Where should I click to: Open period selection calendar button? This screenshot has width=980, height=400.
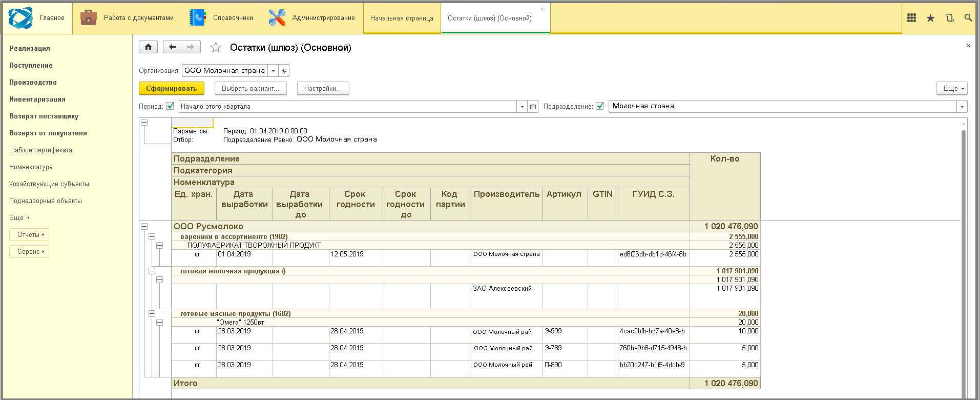(533, 107)
